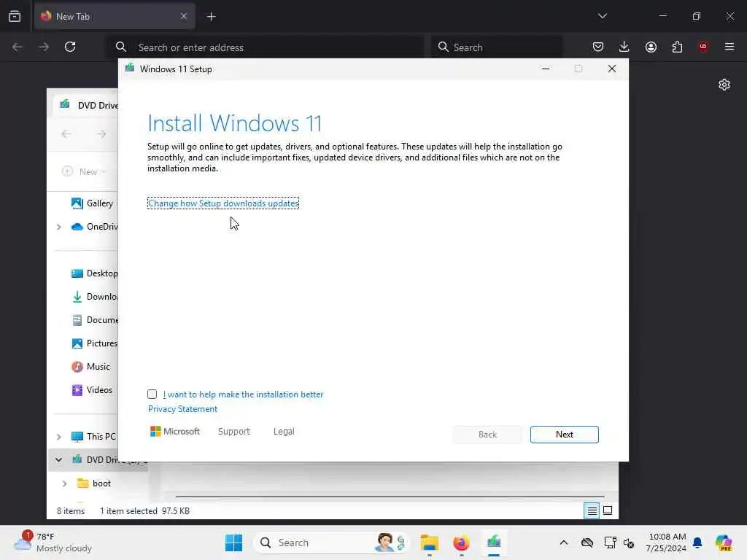Open Copilot preview icon in taskbar

tap(723, 542)
